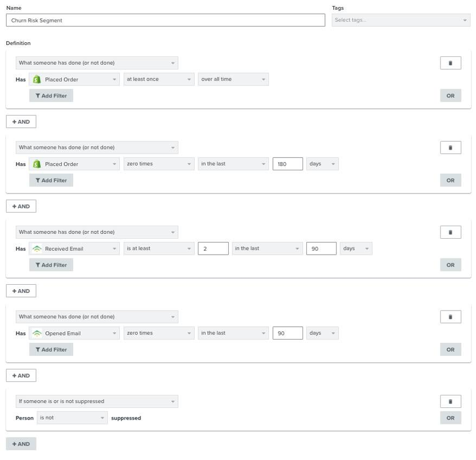Click the Shopify icon in first Placed Order row
This screenshot has height=460, width=476.
(x=37, y=79)
